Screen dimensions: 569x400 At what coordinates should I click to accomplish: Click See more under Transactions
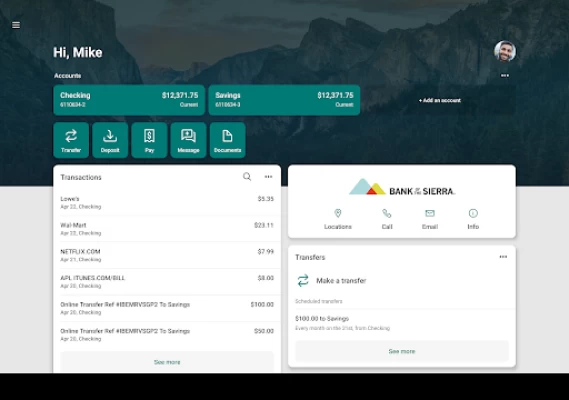[x=167, y=362]
